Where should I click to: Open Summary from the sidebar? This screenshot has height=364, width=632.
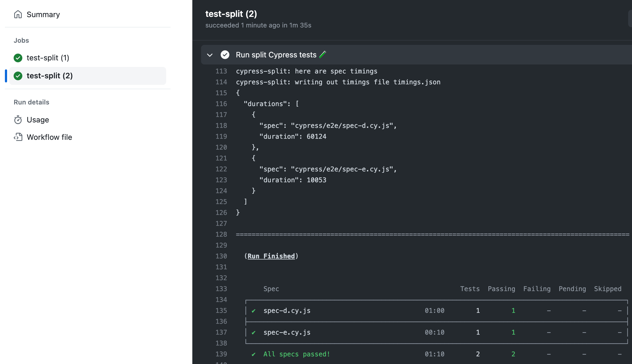[x=43, y=14]
